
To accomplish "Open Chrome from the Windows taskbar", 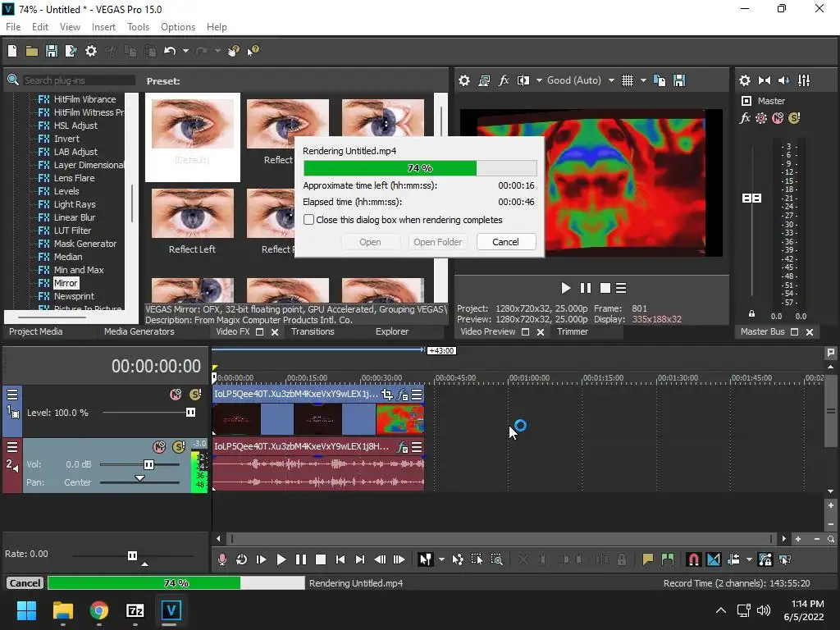I will pos(99,610).
